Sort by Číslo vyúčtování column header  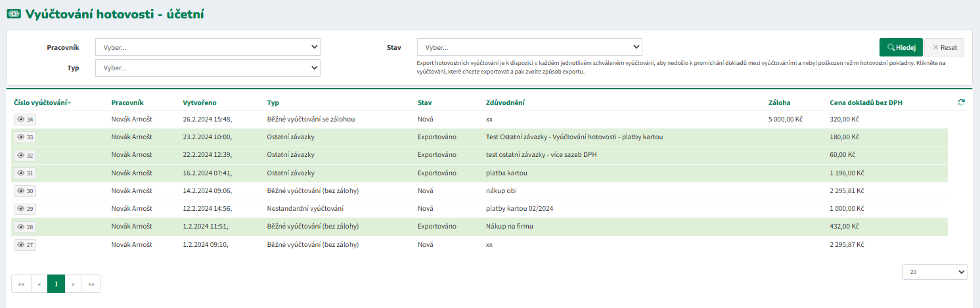click(41, 102)
